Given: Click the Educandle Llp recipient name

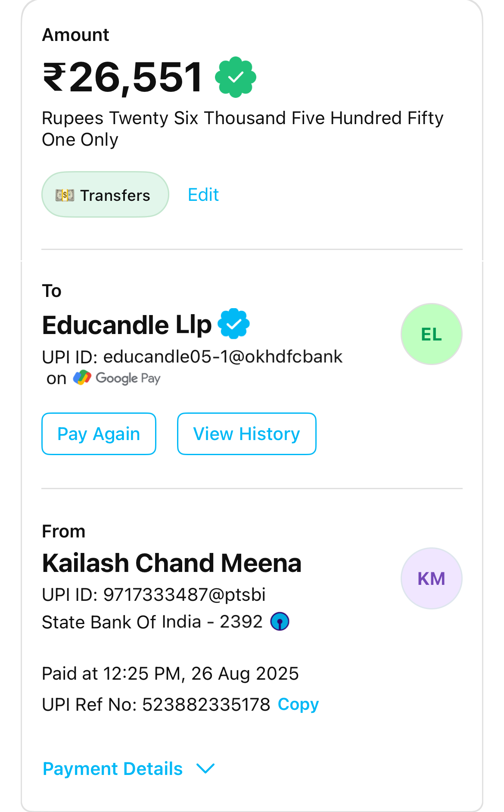Looking at the screenshot, I should [x=127, y=325].
